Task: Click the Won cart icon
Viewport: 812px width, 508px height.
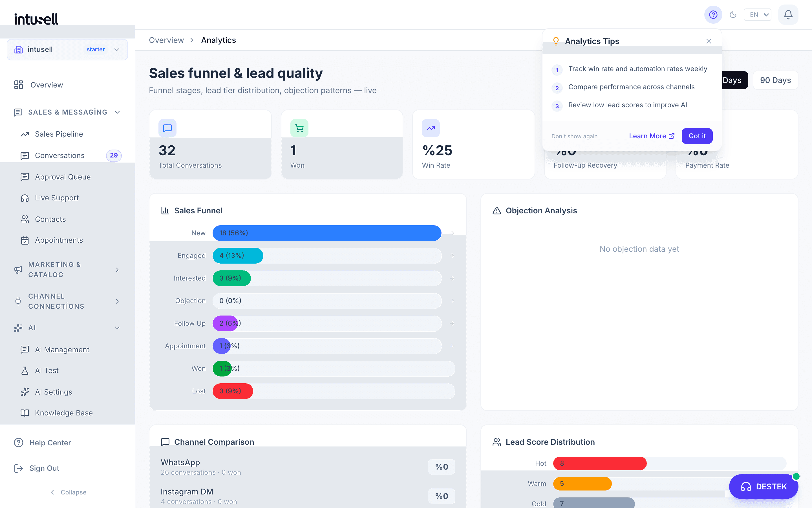Action: coord(299,128)
